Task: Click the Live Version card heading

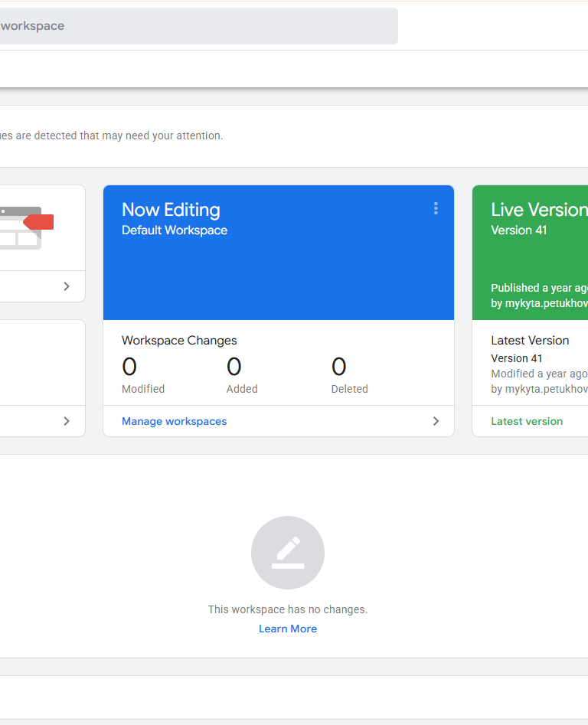Action: (539, 210)
